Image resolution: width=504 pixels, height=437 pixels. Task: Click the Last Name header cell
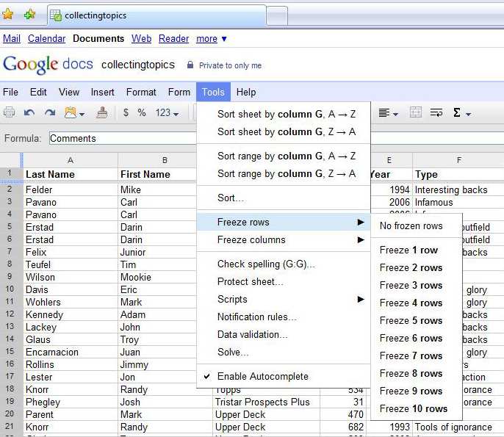[71, 174]
